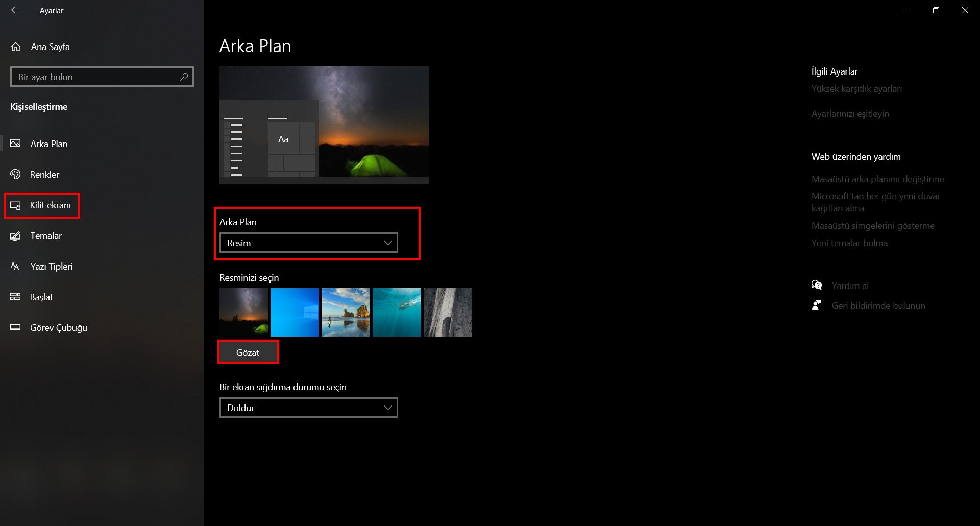This screenshot has height=526, width=980.
Task: Select Yazı Tipleri in sidebar
Action: coord(52,267)
